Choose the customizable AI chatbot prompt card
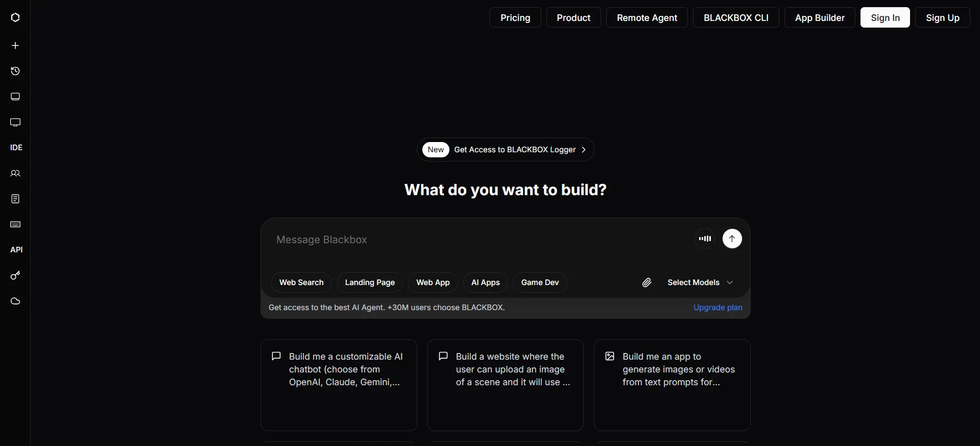This screenshot has height=446, width=980. coord(339,385)
